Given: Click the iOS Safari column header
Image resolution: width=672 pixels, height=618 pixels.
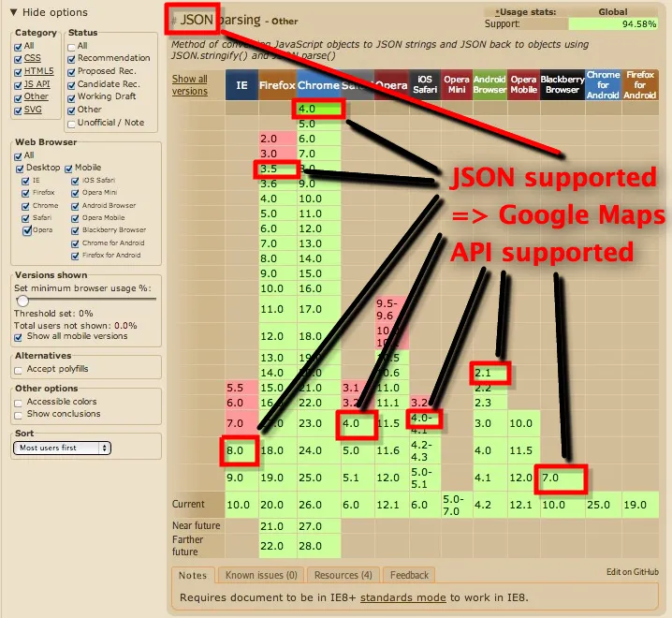Looking at the screenshot, I should pos(425,85).
